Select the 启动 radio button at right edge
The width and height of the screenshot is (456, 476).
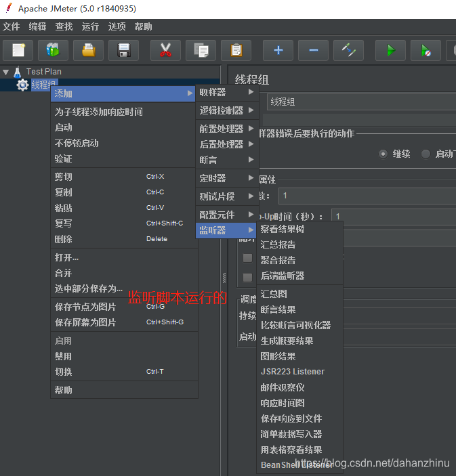click(426, 154)
